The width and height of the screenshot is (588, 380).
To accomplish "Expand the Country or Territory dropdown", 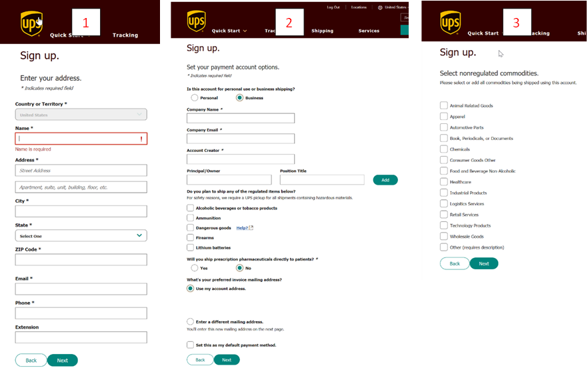I will pos(81,115).
